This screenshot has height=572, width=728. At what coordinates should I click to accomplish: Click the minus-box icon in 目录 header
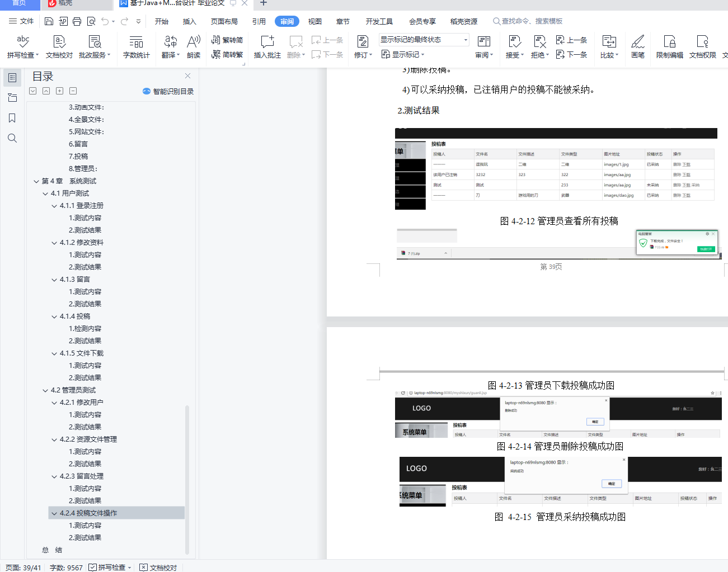tap(73, 91)
